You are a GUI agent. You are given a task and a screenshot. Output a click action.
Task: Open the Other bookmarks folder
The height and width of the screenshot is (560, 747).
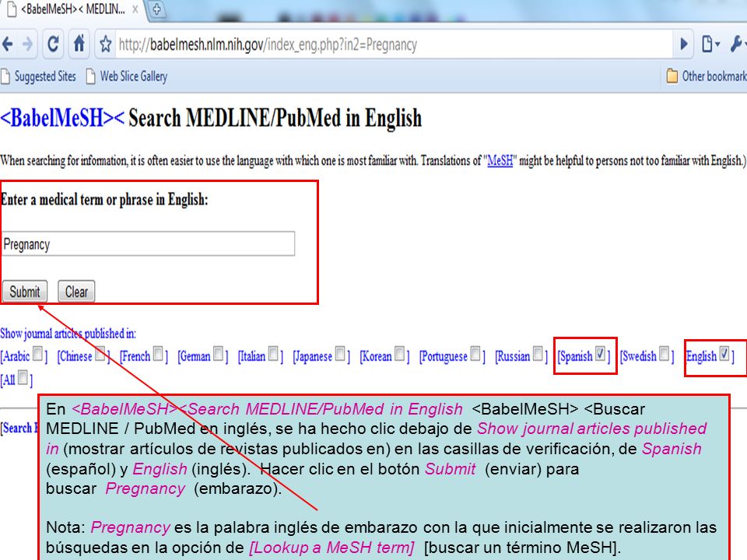[x=707, y=76]
